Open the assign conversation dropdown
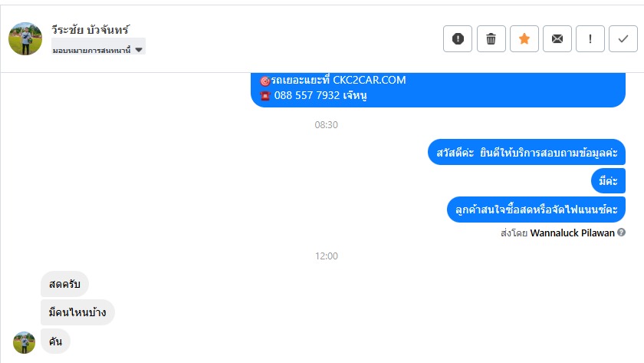This screenshot has width=644, height=363. pos(98,50)
